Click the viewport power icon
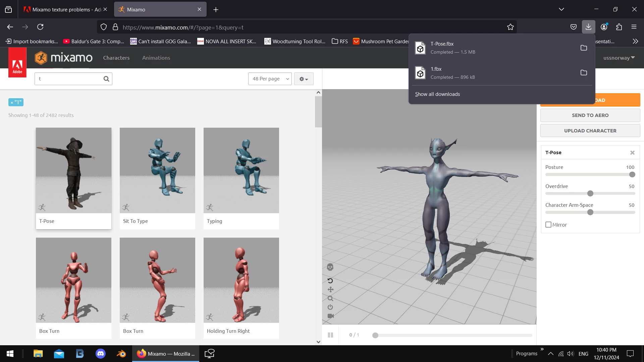The width and height of the screenshot is (644, 362). click(330, 307)
